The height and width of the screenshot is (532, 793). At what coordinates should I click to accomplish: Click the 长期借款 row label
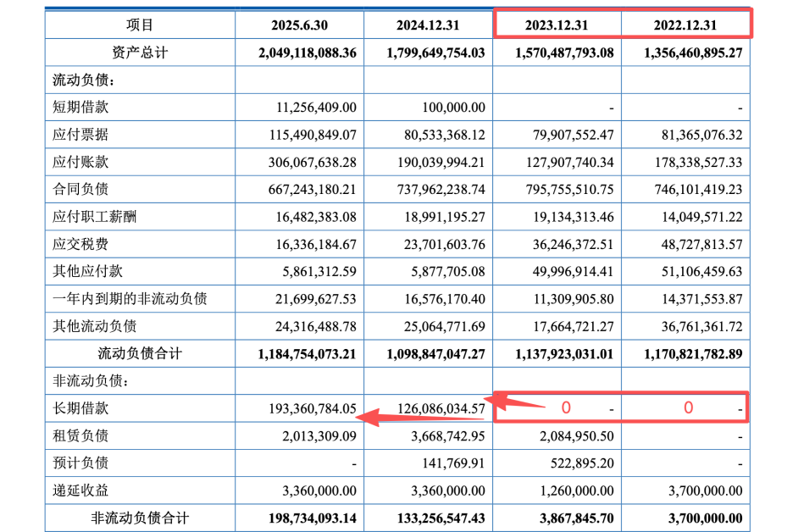tap(80, 408)
